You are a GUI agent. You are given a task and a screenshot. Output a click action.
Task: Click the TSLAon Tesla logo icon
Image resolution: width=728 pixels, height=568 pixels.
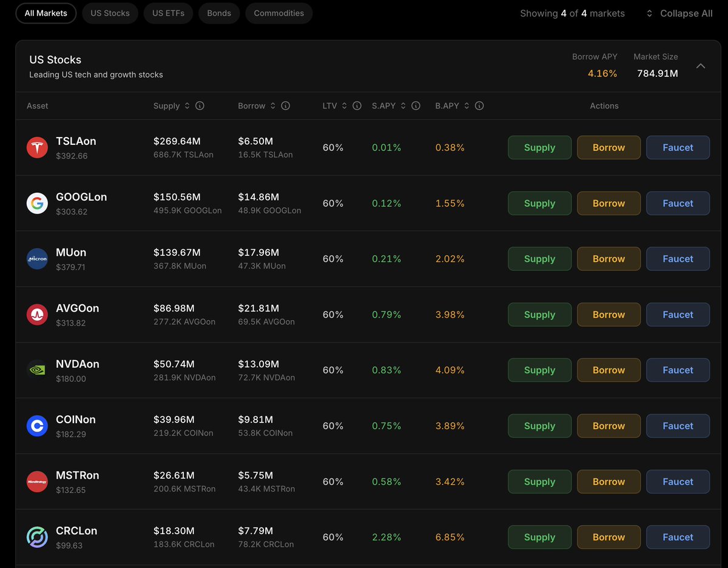coord(37,147)
